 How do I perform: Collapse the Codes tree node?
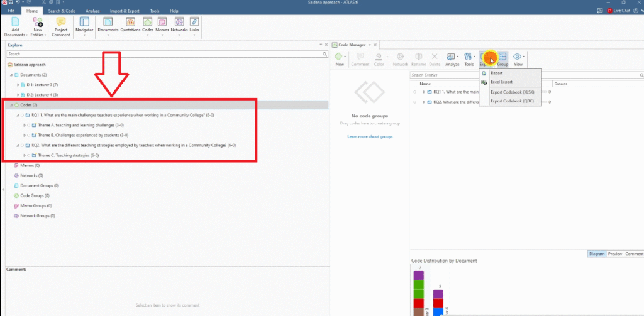(10, 105)
